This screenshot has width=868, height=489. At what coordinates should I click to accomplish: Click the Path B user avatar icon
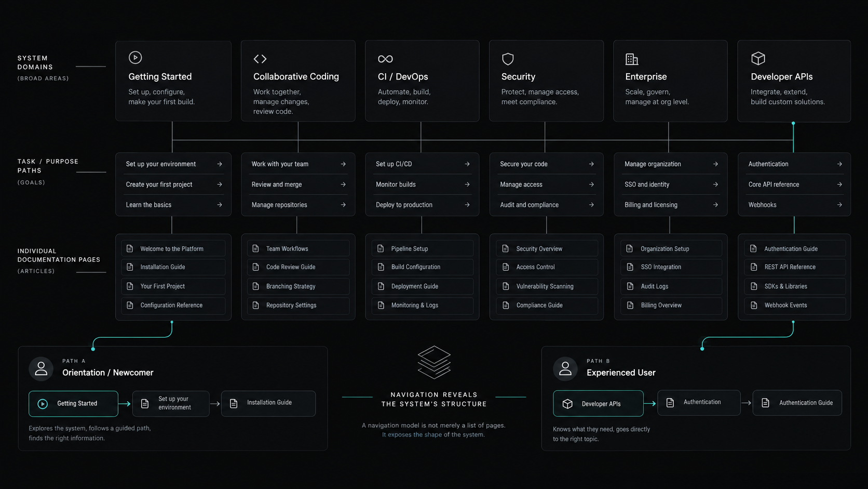point(565,369)
